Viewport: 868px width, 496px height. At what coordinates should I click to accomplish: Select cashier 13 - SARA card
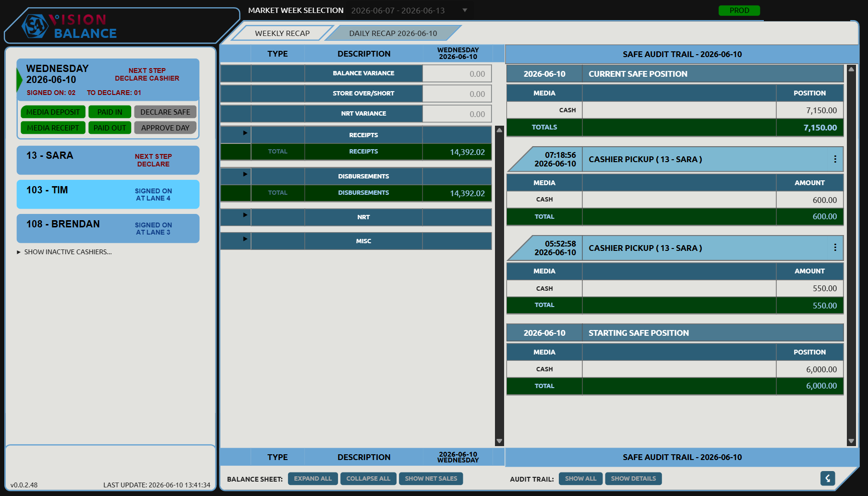coord(108,160)
